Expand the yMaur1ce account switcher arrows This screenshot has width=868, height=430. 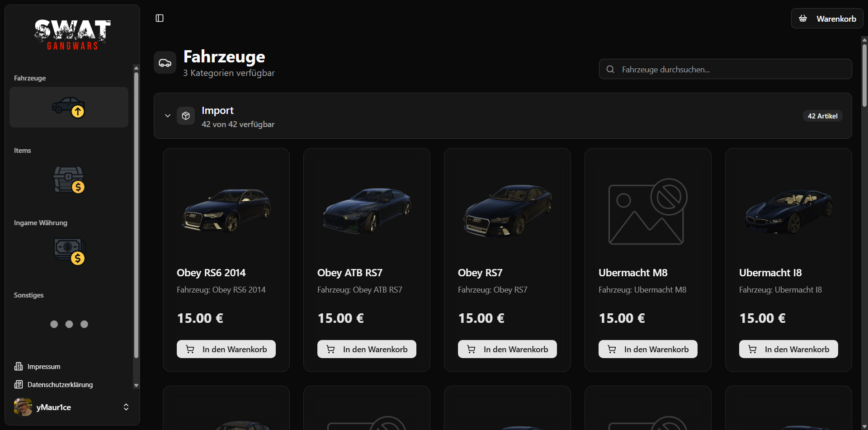pos(126,407)
